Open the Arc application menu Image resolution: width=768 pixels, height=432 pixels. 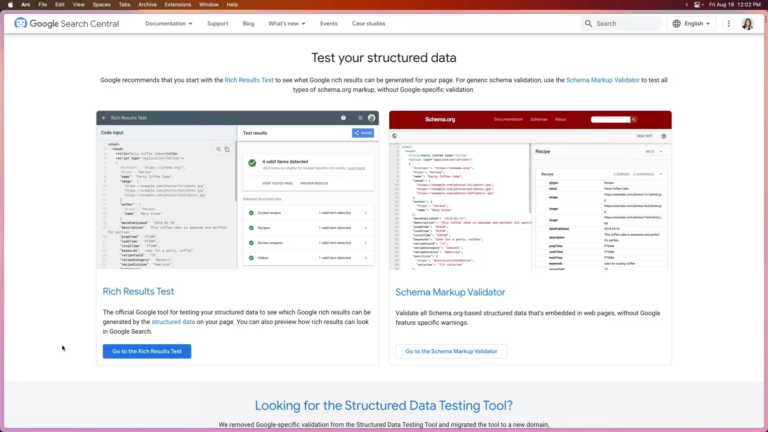click(25, 4)
